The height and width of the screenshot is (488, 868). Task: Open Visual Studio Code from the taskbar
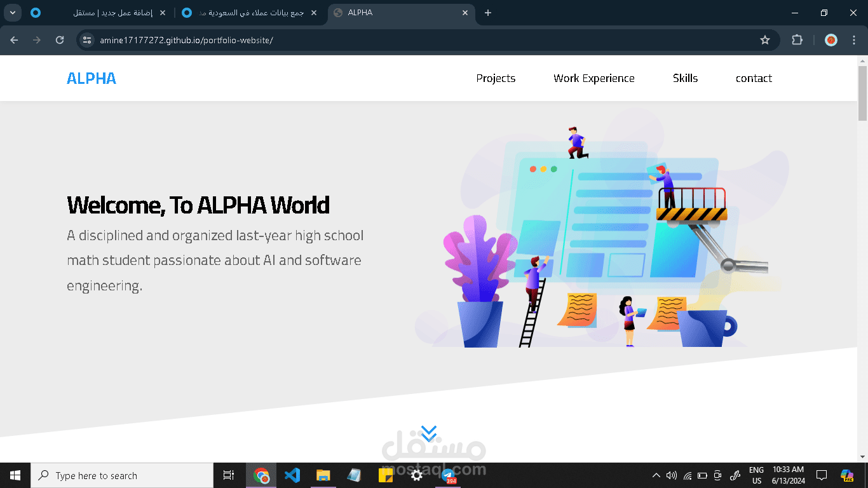pyautogui.click(x=292, y=475)
